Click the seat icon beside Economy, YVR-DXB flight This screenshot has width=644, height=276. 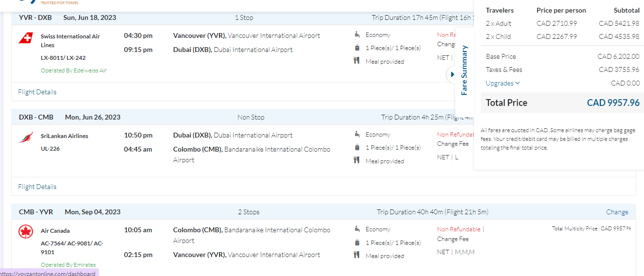[357, 34]
